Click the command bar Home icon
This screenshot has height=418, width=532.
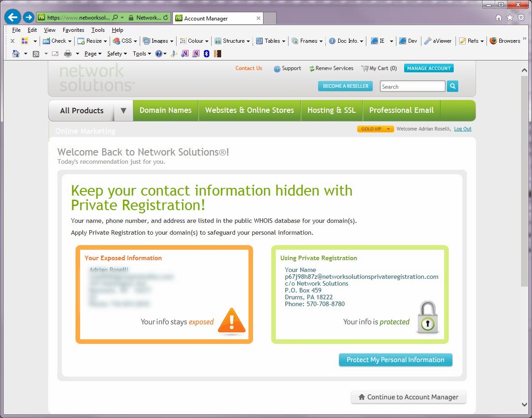(15, 54)
